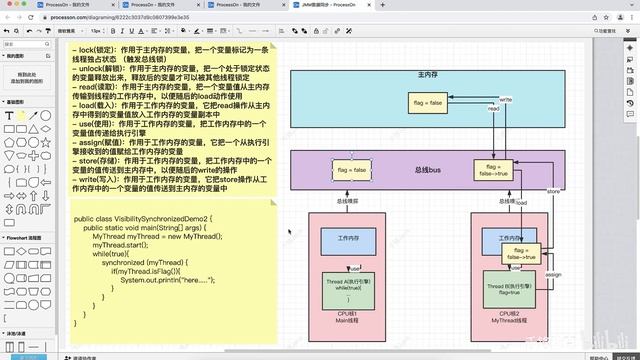Open the history versions panel icon
This screenshot has height=360, width=640.
click(x=630, y=103)
